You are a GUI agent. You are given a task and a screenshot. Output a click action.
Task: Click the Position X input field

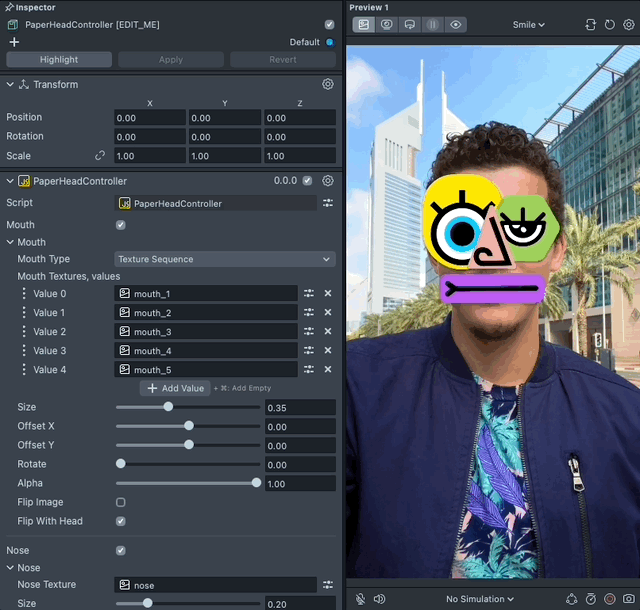(x=149, y=118)
